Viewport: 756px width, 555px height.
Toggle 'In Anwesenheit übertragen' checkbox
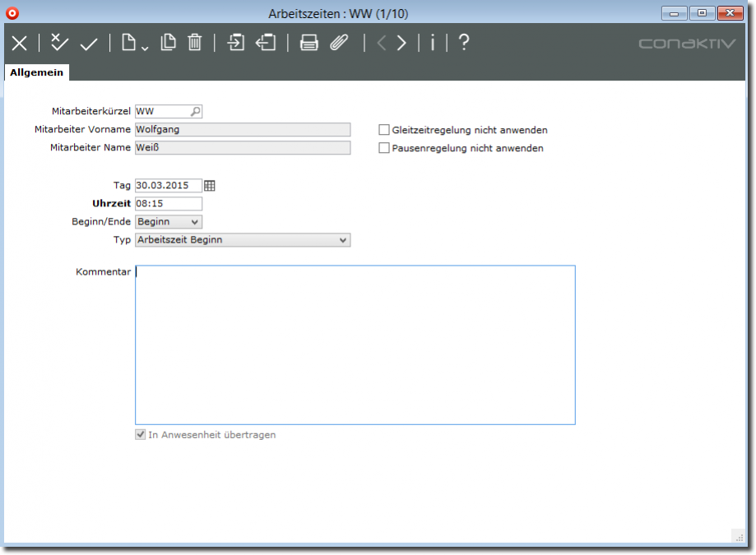[141, 435]
